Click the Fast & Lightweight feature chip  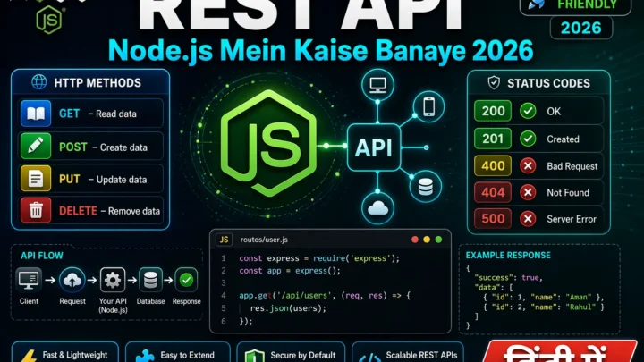click(x=65, y=353)
